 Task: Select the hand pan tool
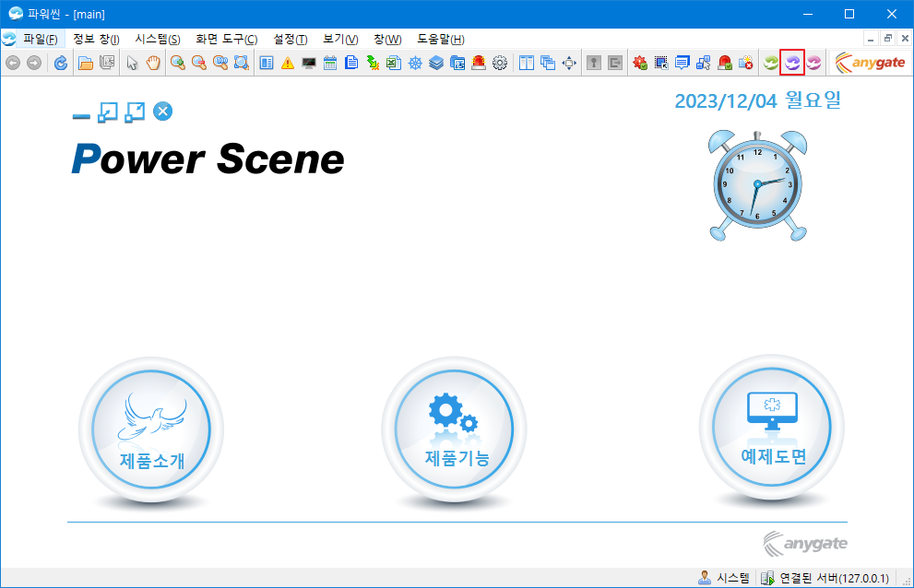(x=153, y=63)
